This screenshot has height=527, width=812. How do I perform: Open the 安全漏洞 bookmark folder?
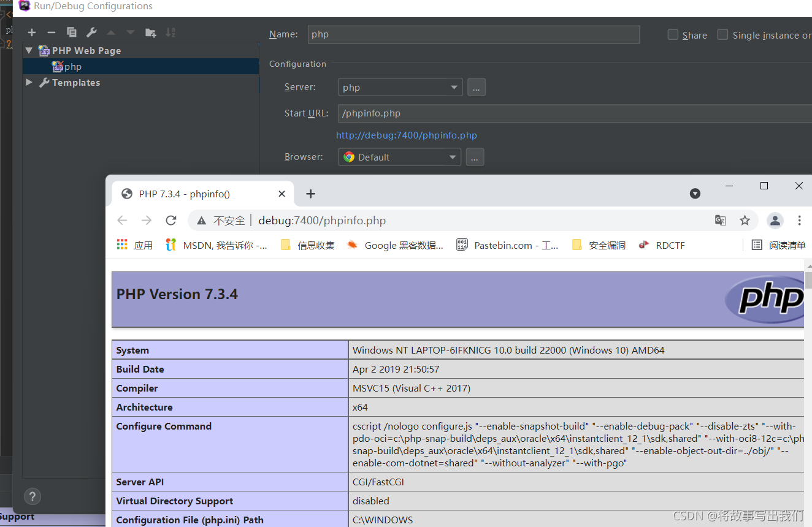coord(599,245)
